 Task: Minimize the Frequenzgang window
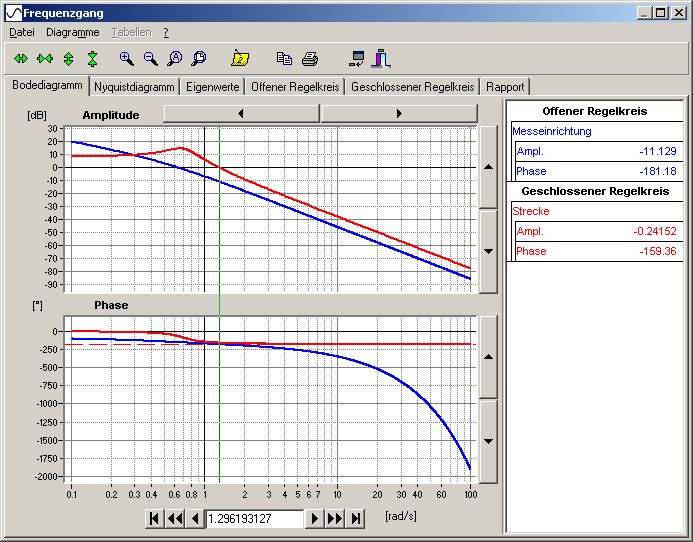coord(645,13)
